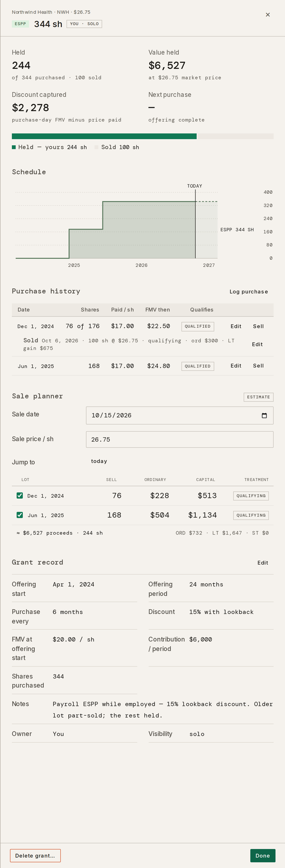The width and height of the screenshot is (285, 868).
Task: Click QUALIFYING badge on Jun 1, 2025 lot
Action: [x=251, y=515]
